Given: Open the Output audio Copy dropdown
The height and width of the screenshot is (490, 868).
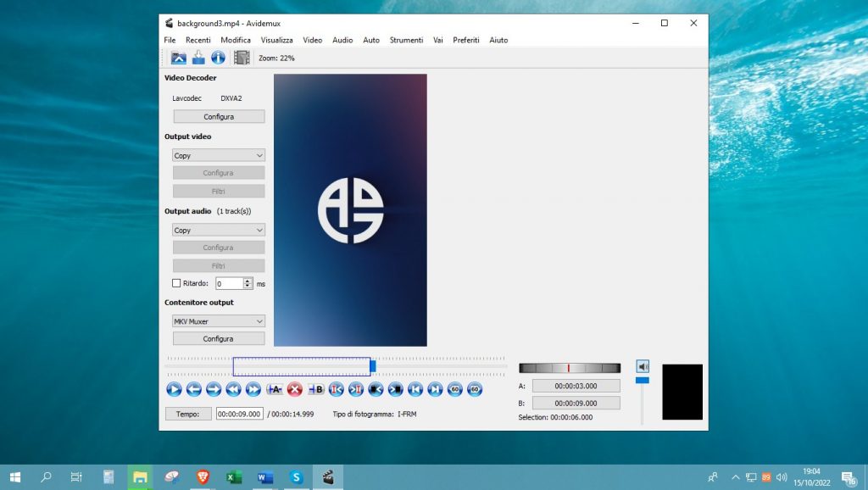Looking at the screenshot, I should pyautogui.click(x=219, y=231).
